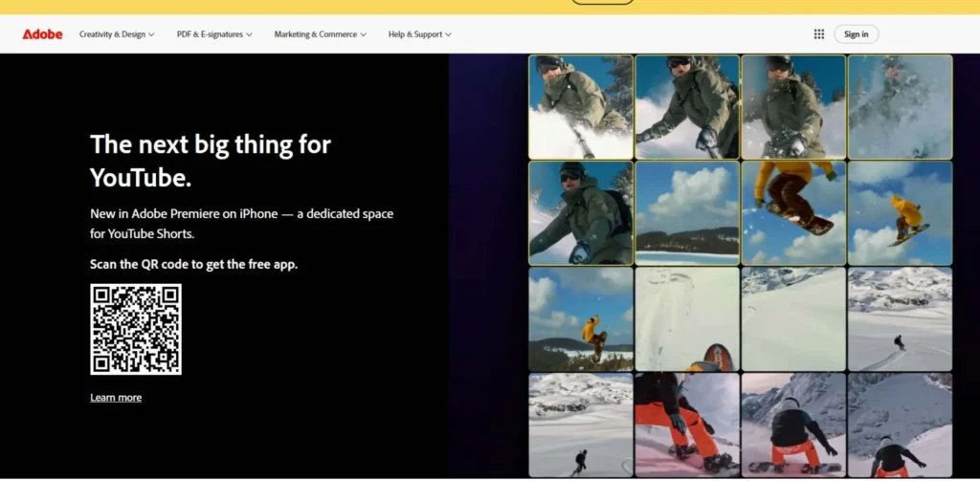The height and width of the screenshot is (481, 980).
Task: Expand the Marketing & Commerce menu
Action: (321, 34)
